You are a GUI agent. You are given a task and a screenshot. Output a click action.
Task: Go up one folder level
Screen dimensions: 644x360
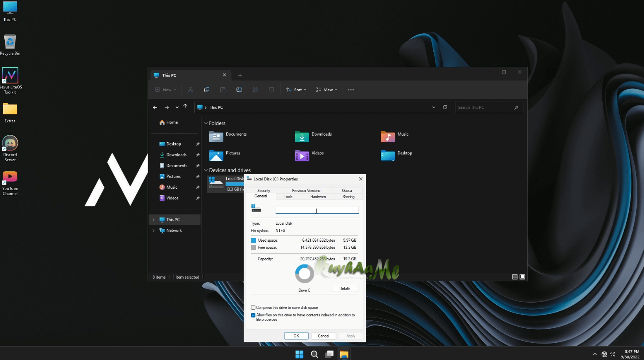tap(185, 106)
